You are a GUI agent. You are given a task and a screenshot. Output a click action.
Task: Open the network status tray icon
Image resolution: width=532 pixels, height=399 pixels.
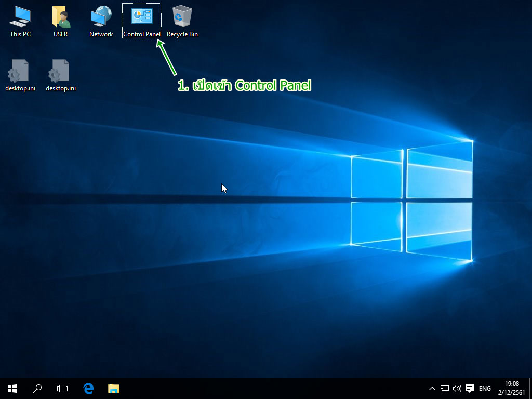(445, 388)
